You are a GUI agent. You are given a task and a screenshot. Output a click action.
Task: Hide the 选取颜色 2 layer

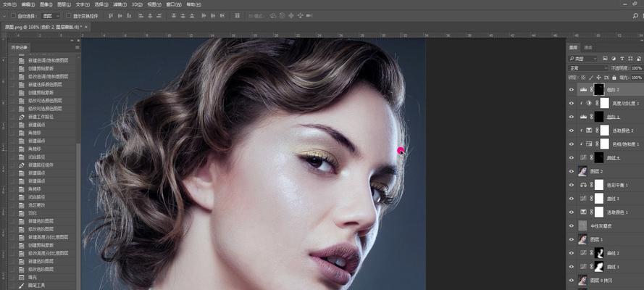point(572,130)
